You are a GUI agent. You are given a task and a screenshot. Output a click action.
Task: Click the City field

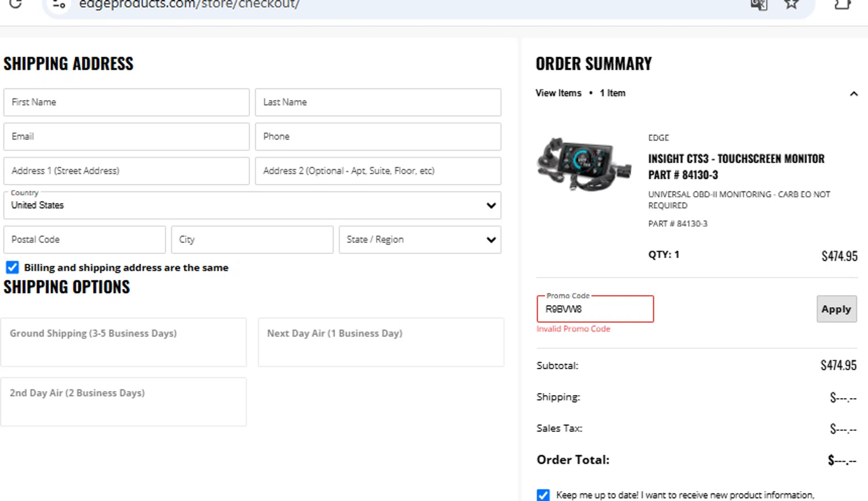[252, 240]
